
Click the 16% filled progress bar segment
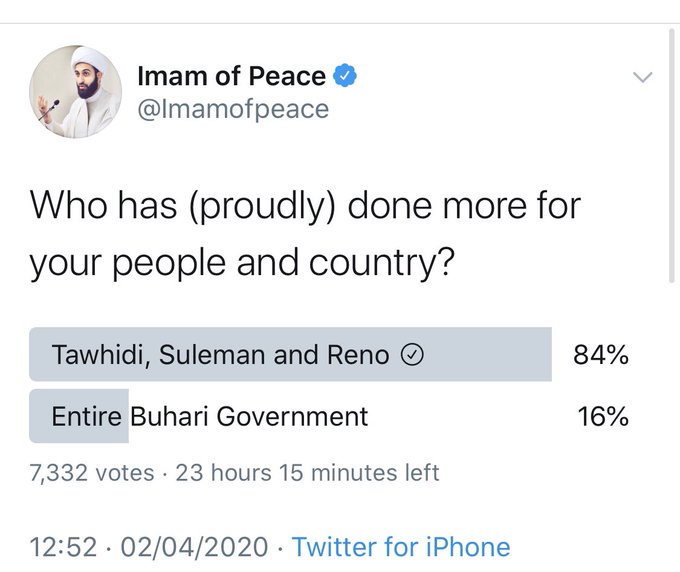coord(79,416)
